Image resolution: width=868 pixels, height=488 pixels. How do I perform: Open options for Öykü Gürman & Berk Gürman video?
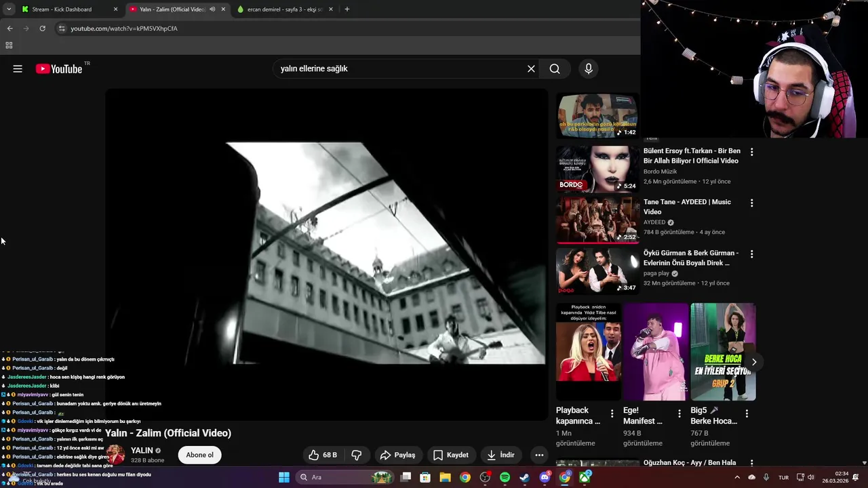pyautogui.click(x=751, y=253)
